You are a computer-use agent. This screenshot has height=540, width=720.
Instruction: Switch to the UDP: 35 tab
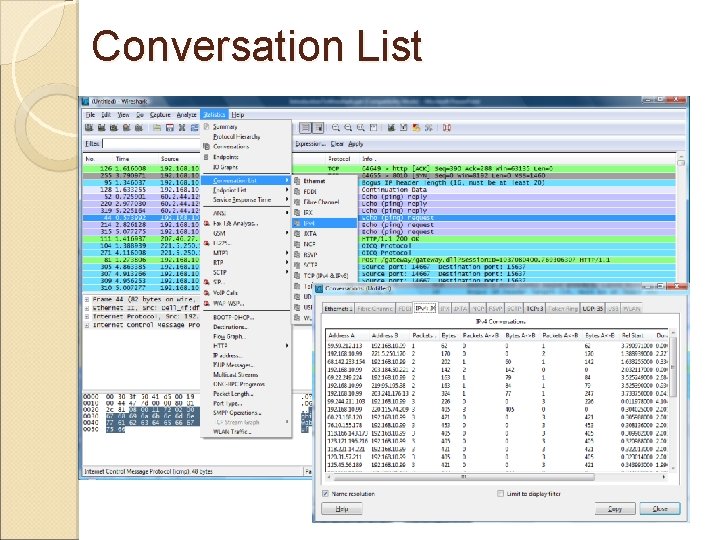(x=592, y=309)
